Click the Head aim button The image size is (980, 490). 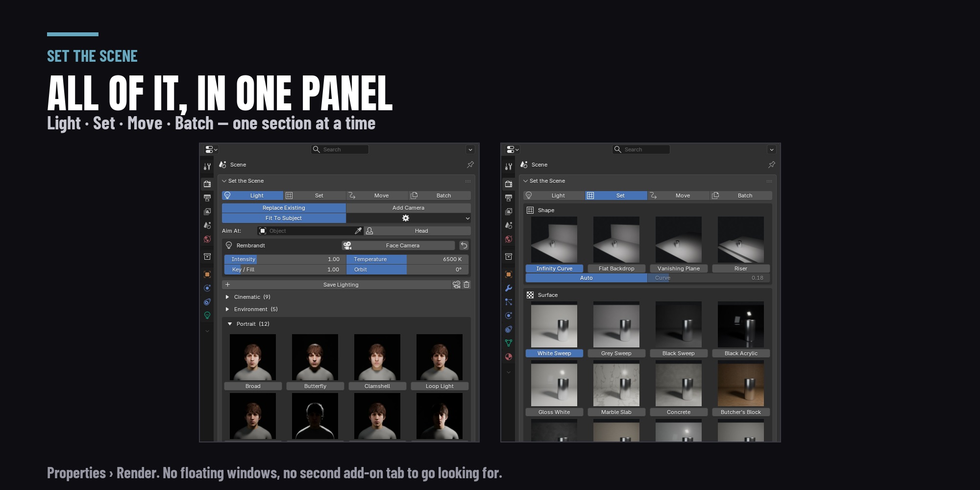pyautogui.click(x=417, y=231)
